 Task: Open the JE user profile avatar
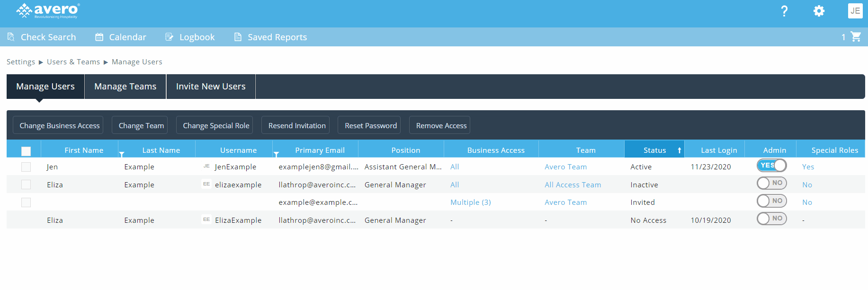pyautogui.click(x=855, y=11)
